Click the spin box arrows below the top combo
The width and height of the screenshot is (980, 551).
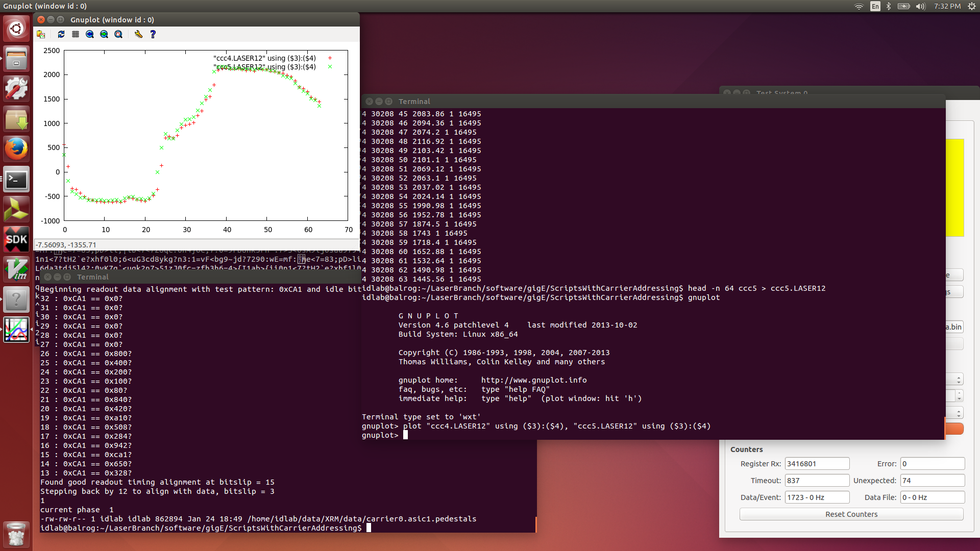(959, 396)
